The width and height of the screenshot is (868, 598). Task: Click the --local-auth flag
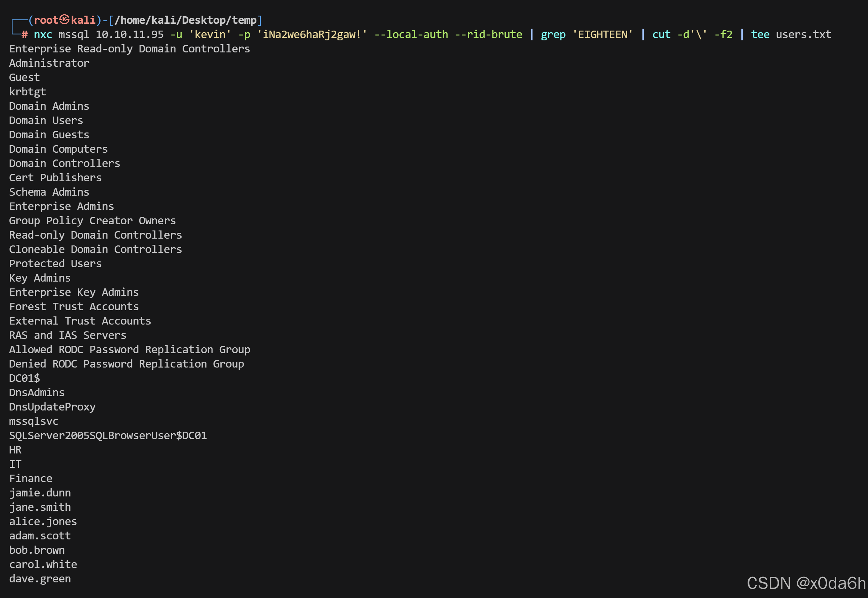(411, 35)
